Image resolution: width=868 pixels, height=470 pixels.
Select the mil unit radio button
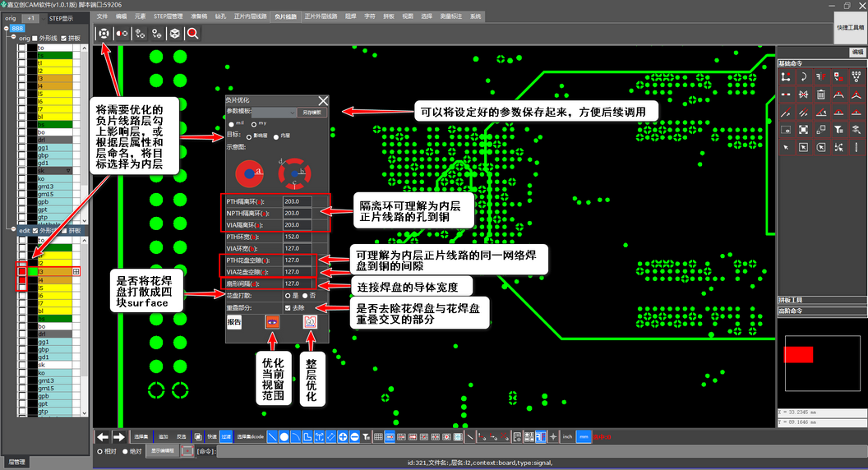click(232, 124)
